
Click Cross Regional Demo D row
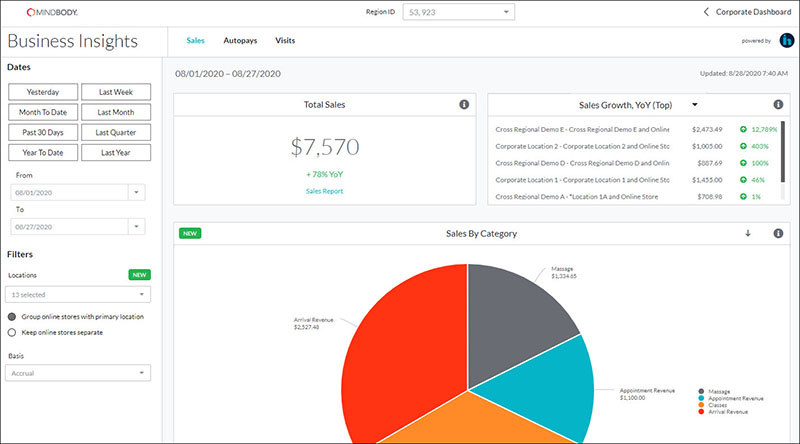636,163
